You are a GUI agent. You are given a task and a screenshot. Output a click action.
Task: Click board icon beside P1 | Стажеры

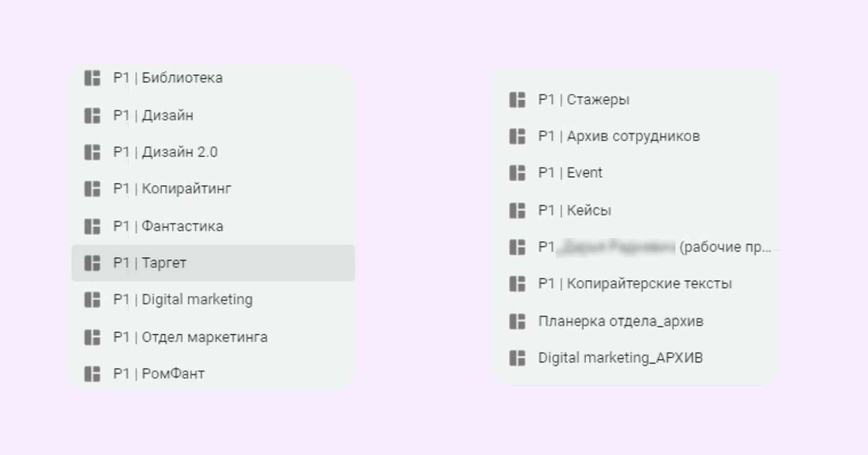tap(517, 100)
